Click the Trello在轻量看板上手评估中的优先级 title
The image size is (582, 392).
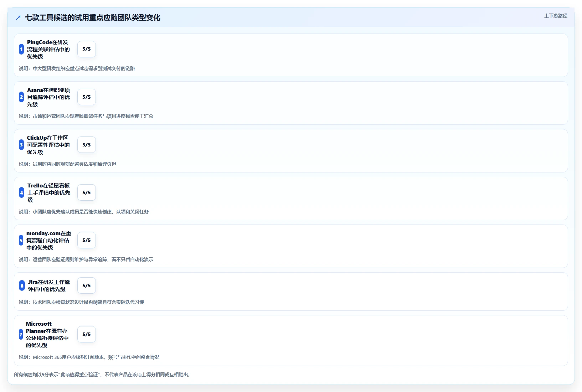click(49, 192)
